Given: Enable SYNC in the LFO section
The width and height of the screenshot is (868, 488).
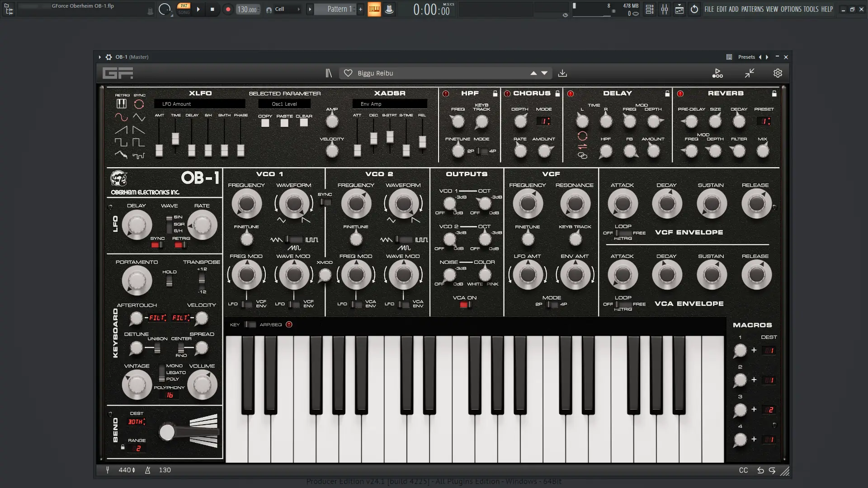Looking at the screenshot, I should [x=156, y=244].
